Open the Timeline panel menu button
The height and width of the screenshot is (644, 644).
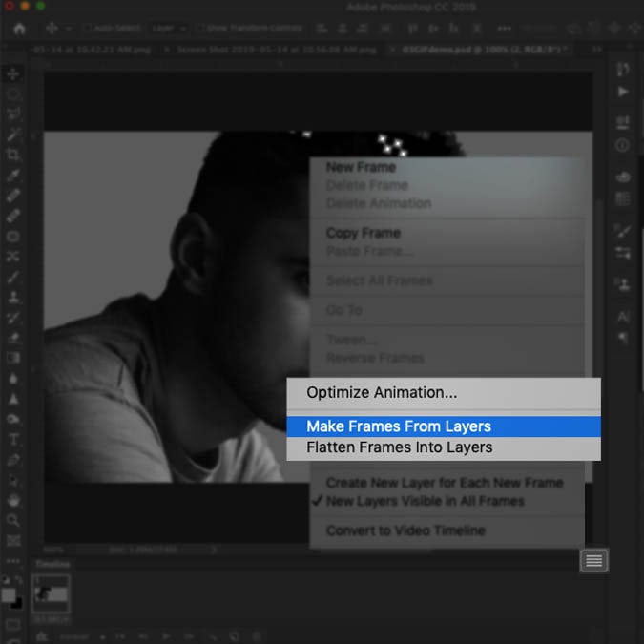click(x=593, y=561)
